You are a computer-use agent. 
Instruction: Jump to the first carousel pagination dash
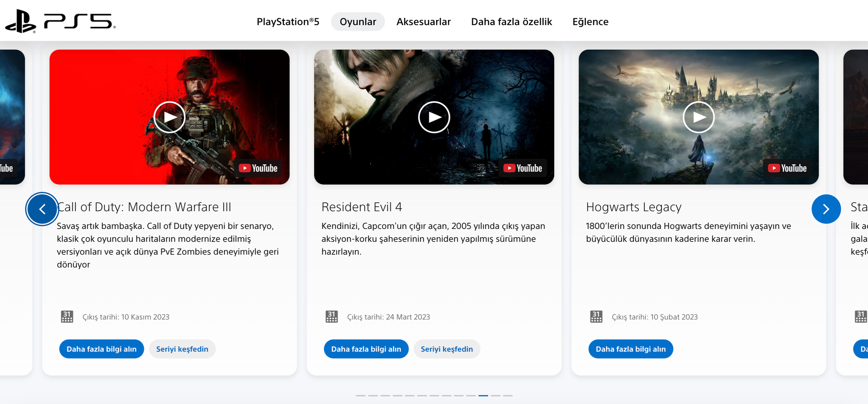pyautogui.click(x=361, y=395)
